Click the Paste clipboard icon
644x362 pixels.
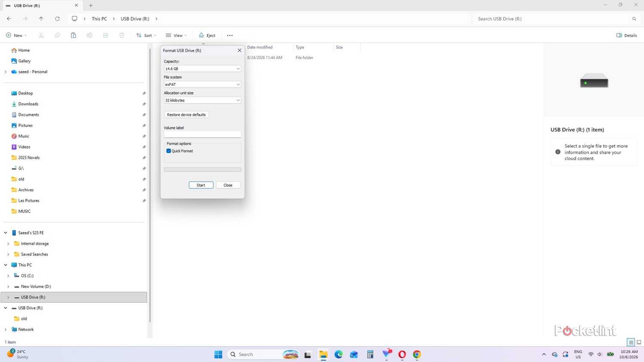pyautogui.click(x=73, y=35)
